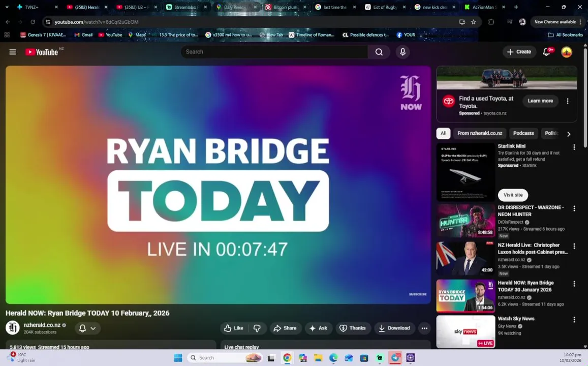Open options for Watch Sky News
The height and width of the screenshot is (366, 588).
574,320
